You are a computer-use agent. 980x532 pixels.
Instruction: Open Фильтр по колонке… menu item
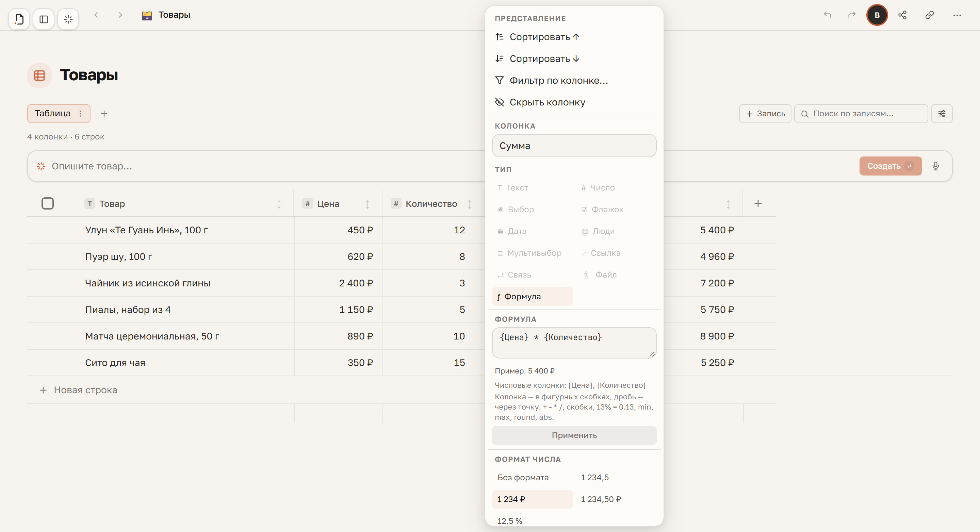(574, 80)
